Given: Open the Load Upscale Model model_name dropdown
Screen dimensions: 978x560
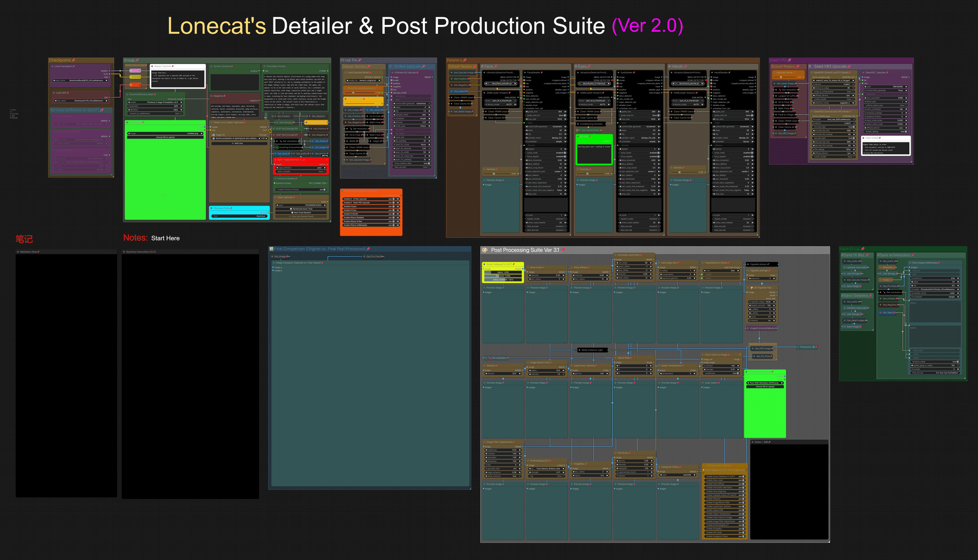Looking at the screenshot, I should click(x=363, y=80).
